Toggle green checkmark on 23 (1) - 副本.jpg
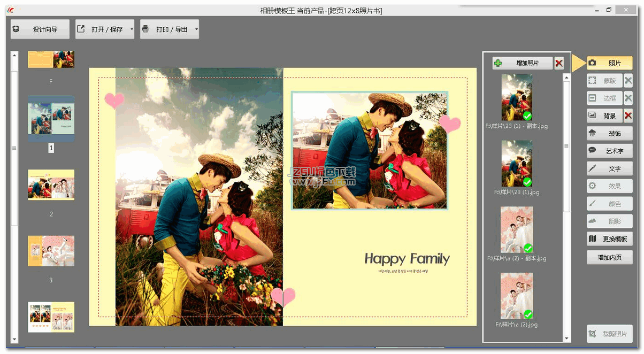Image resolution: width=644 pixels, height=354 pixels. (527, 116)
